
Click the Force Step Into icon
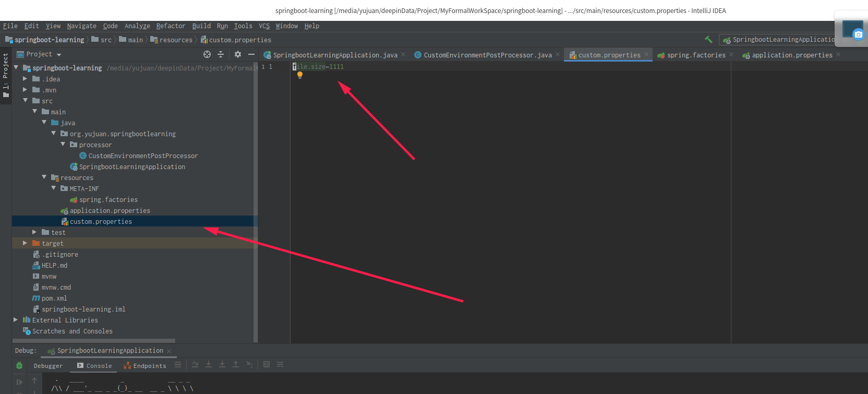click(x=222, y=364)
